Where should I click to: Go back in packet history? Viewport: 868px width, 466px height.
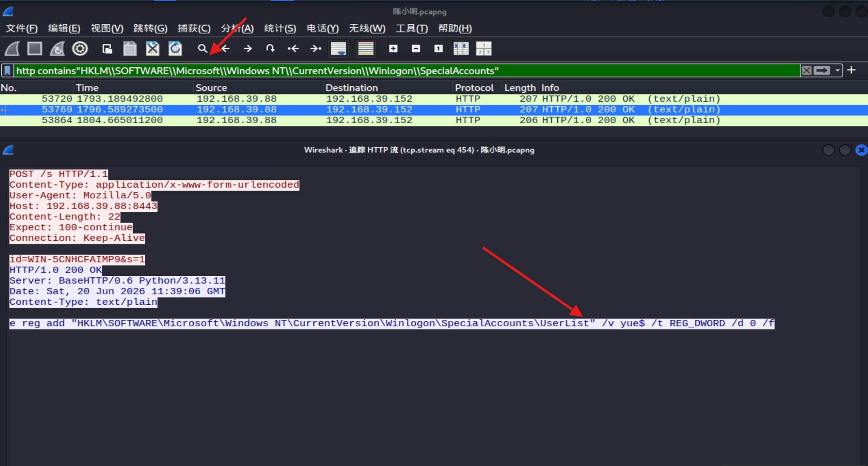pos(225,49)
